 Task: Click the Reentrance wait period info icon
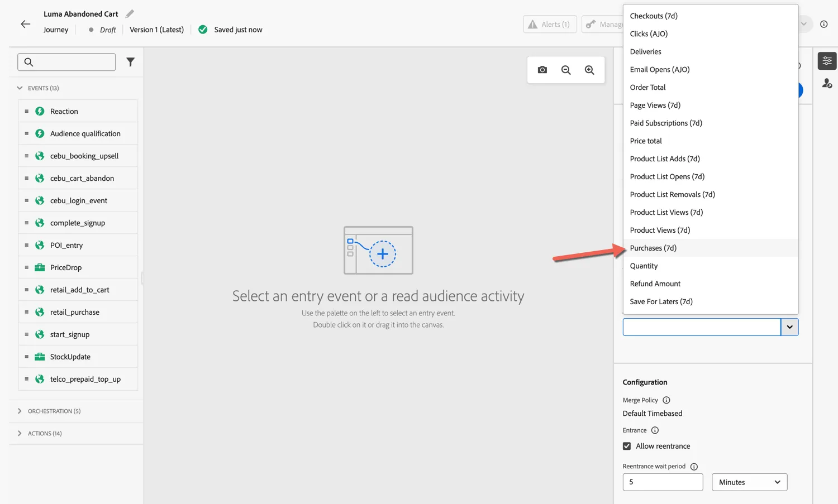pos(694,467)
